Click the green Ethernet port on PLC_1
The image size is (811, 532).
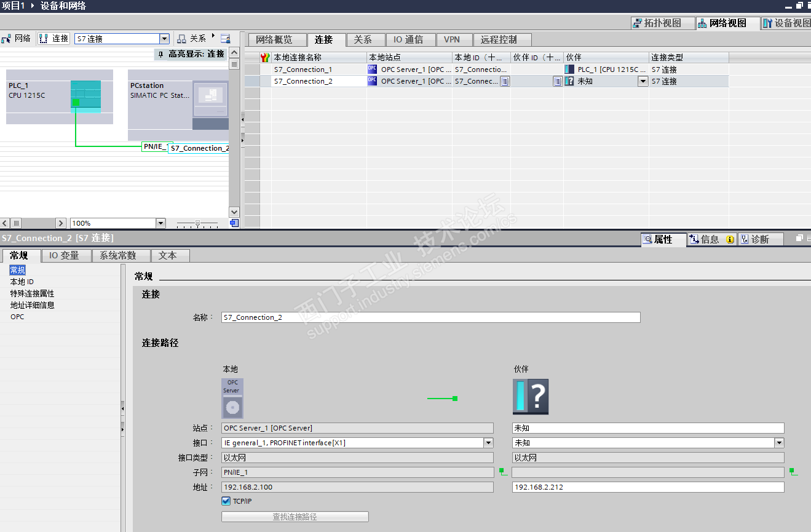point(76,103)
